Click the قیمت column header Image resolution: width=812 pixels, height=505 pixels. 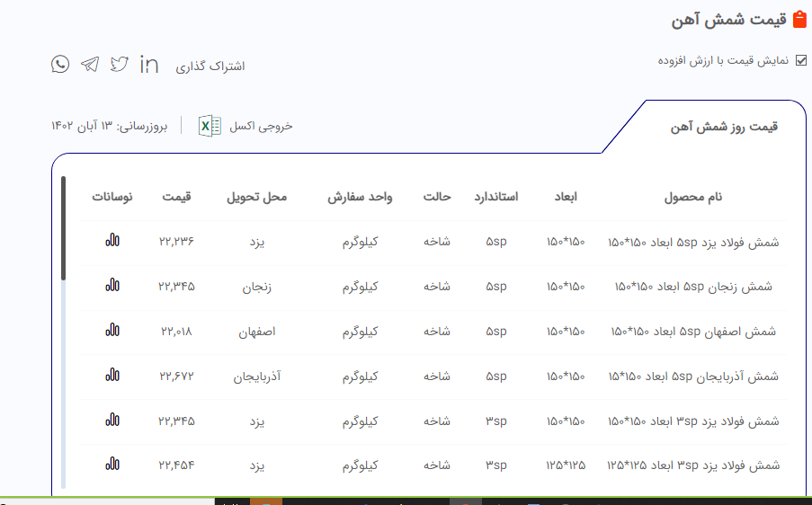point(176,197)
